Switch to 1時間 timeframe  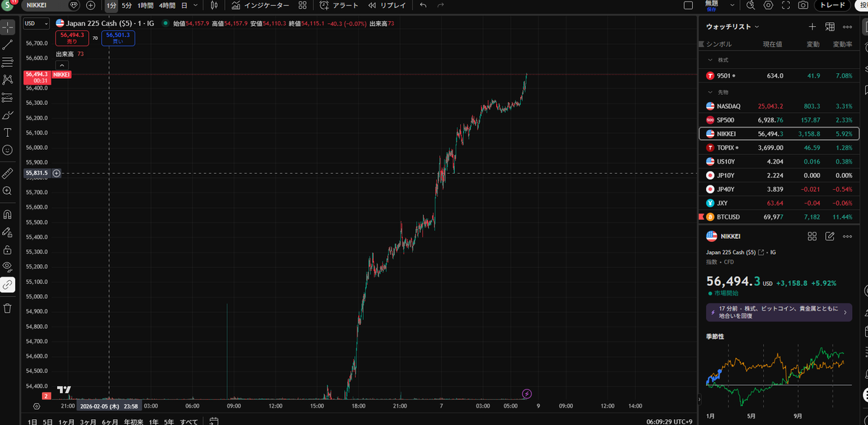pos(145,5)
